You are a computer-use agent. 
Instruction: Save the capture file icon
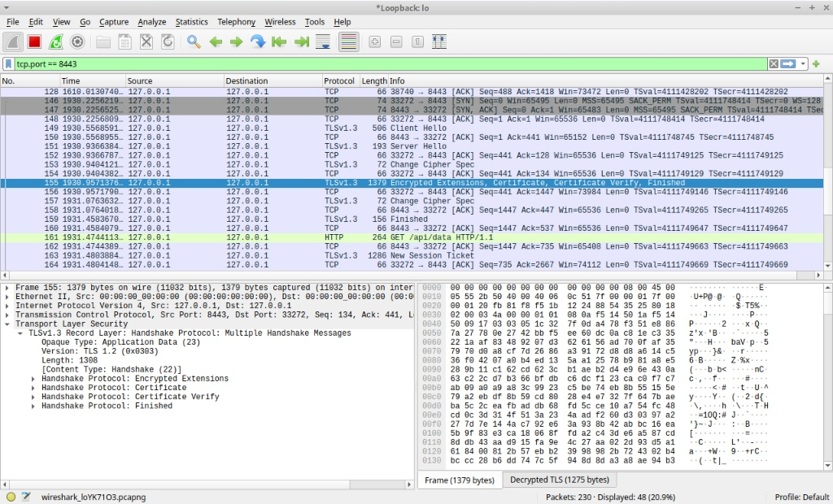(x=124, y=42)
